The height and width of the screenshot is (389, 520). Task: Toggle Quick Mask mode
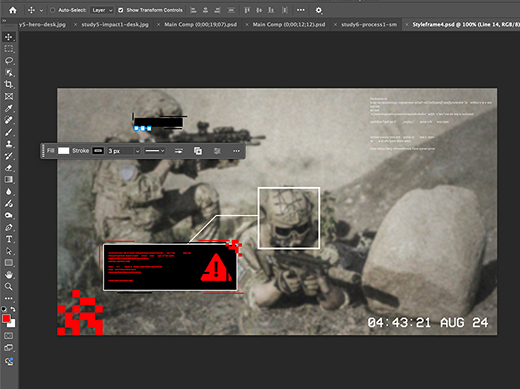pyautogui.click(x=9, y=336)
